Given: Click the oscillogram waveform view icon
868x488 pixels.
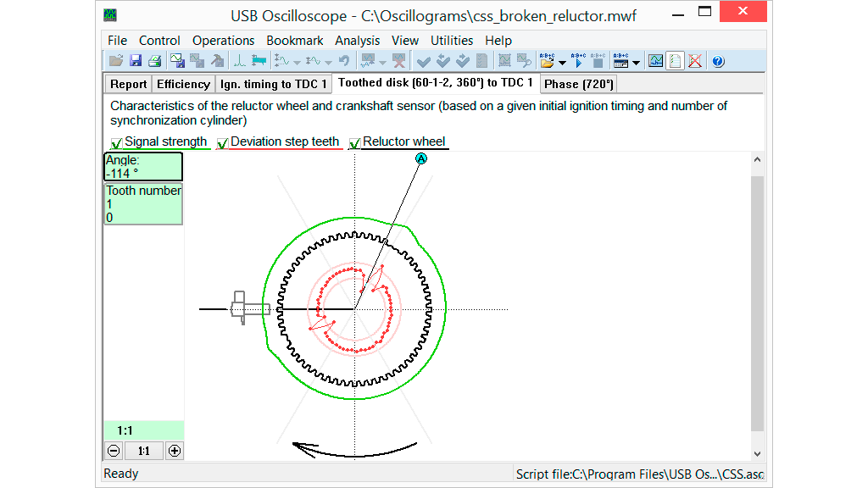Looking at the screenshot, I should pos(655,61).
